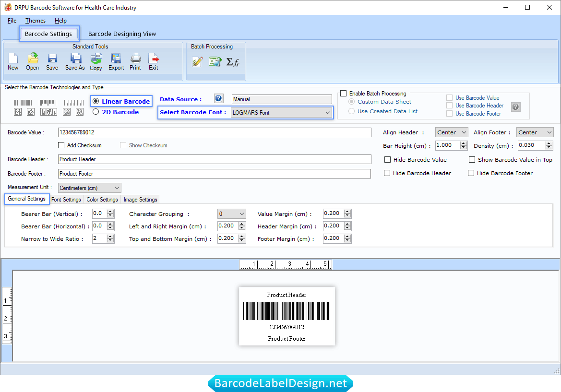The height and width of the screenshot is (392, 561).
Task: Click the Barcode Footer text field
Action: point(215,174)
